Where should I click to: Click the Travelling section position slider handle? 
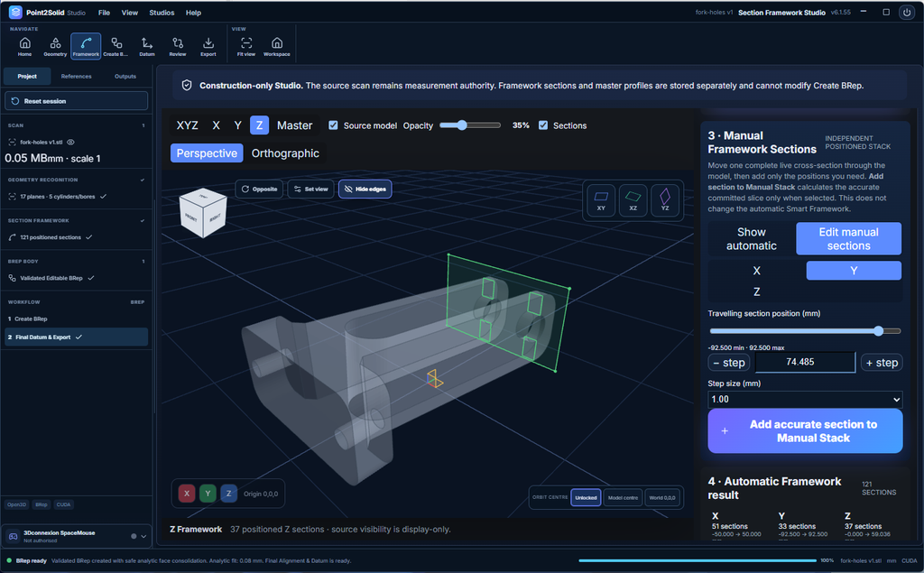(879, 331)
